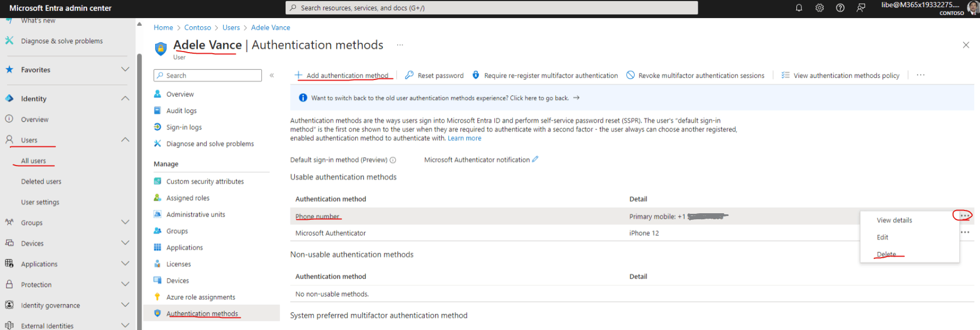The height and width of the screenshot is (330, 980).
Task: Open the notifications bell icon
Action: [799, 8]
